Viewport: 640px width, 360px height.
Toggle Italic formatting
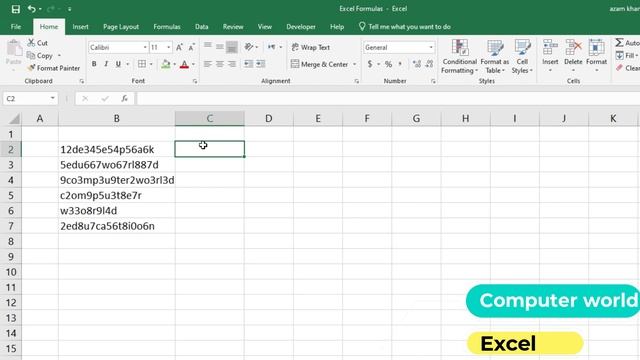coord(106,64)
